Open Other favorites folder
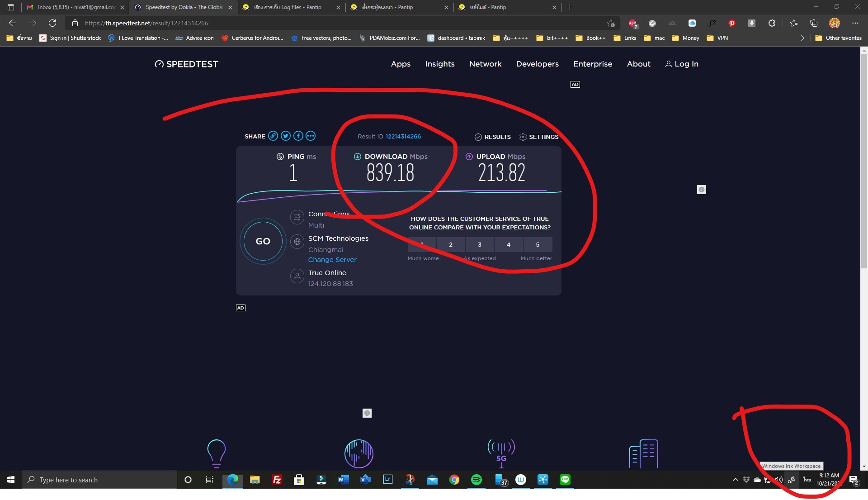 click(838, 38)
